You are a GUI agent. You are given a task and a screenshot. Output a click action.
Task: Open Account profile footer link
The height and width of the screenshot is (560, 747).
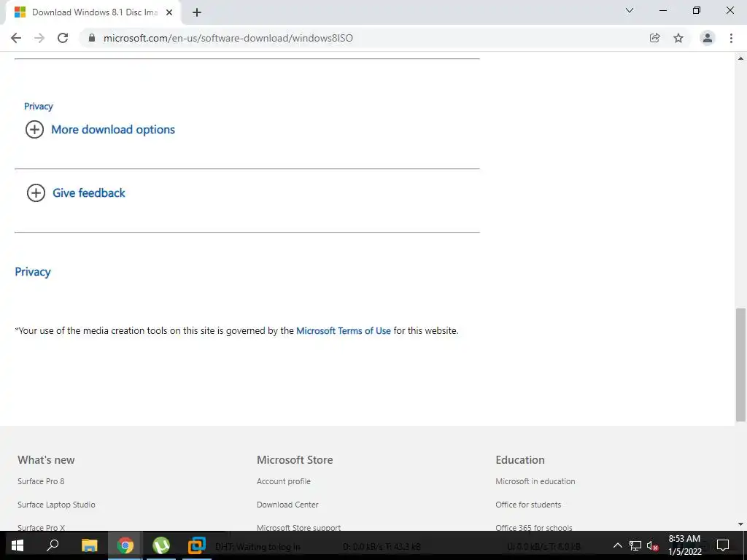(x=284, y=481)
